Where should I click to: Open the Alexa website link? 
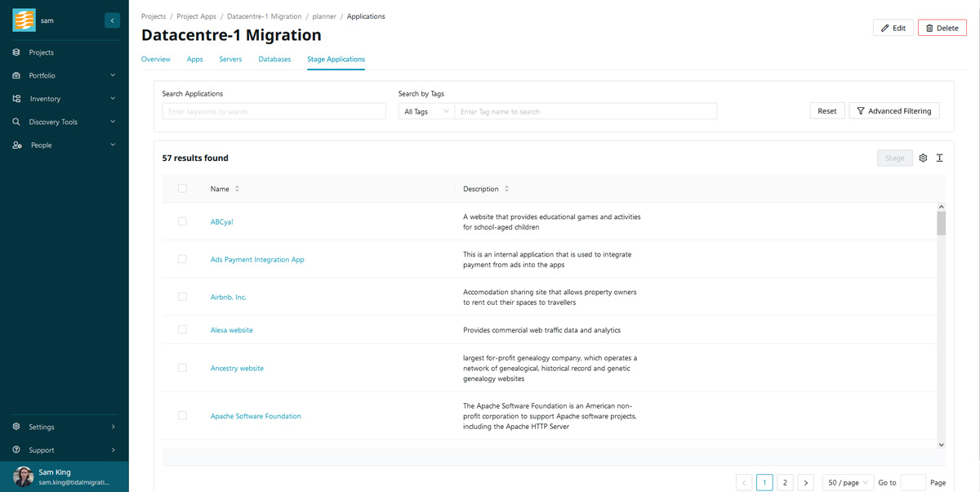coord(232,330)
